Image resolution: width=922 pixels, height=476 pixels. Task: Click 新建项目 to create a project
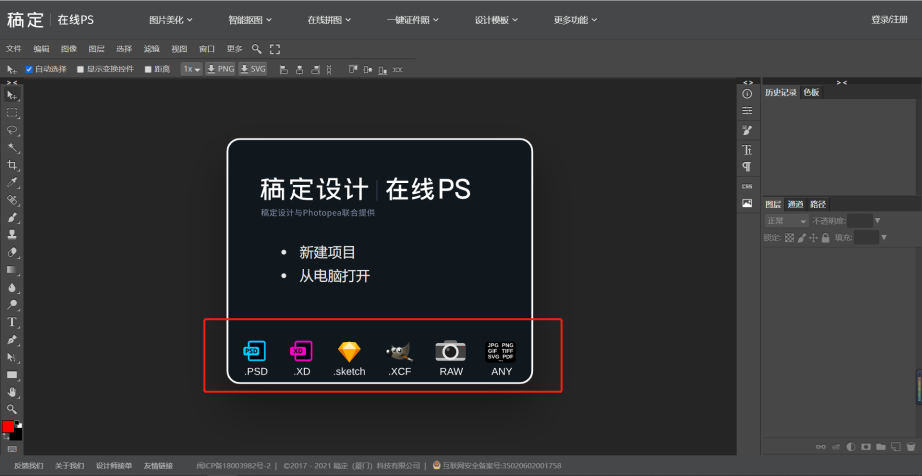tap(327, 252)
